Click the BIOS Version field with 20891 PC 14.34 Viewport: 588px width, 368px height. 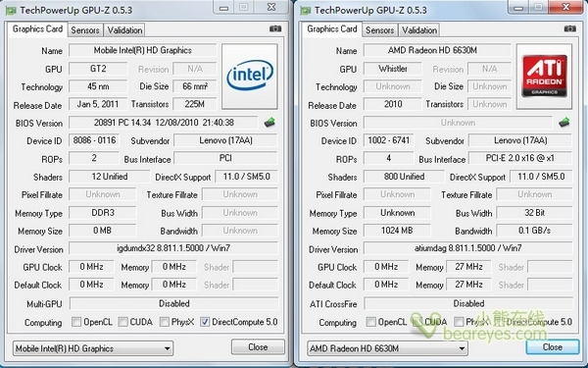pos(164,123)
